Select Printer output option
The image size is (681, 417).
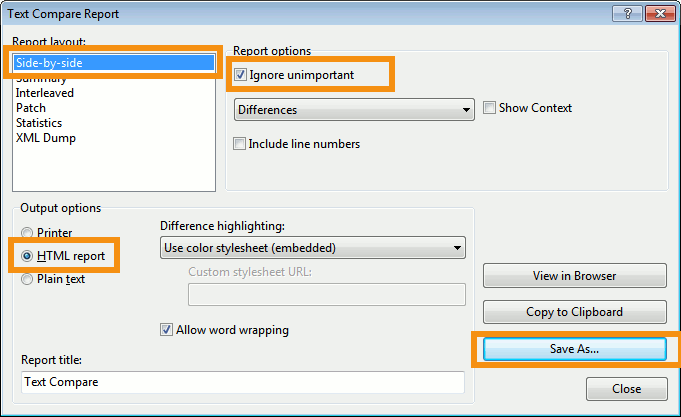(x=26, y=233)
